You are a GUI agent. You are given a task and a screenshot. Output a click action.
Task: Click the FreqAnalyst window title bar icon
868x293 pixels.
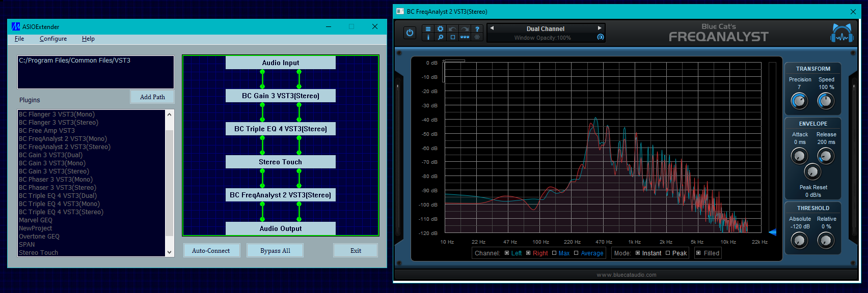(400, 11)
